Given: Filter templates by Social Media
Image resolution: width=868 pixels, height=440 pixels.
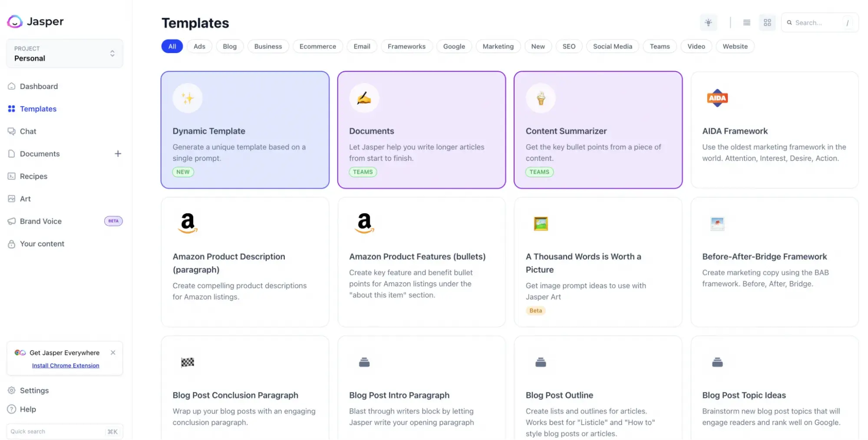Looking at the screenshot, I should click(x=612, y=46).
